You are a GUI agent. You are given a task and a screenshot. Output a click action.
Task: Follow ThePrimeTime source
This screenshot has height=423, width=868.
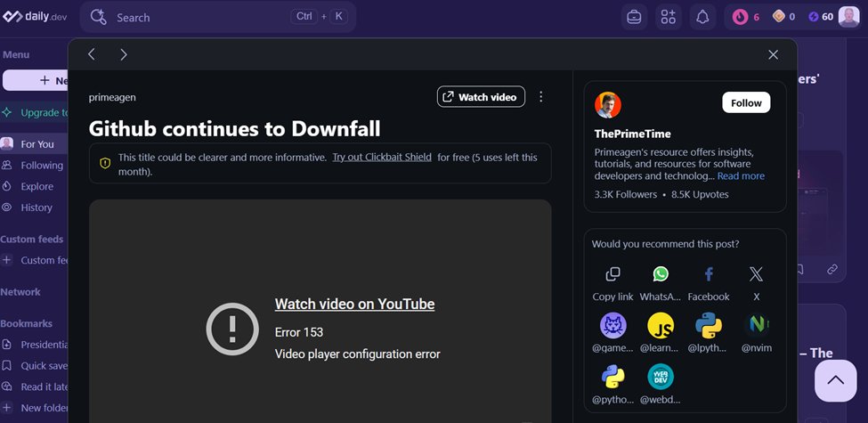(746, 103)
